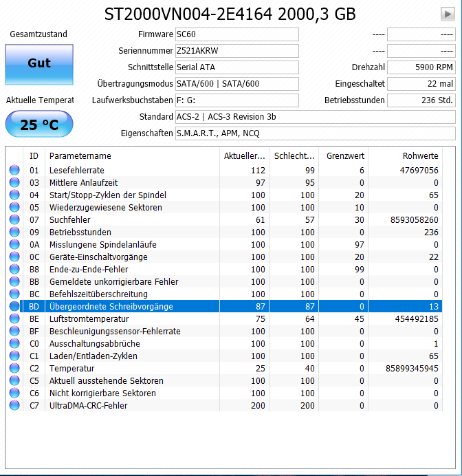Click the Grenzwert column header
This screenshot has width=462, height=476.
344,156
